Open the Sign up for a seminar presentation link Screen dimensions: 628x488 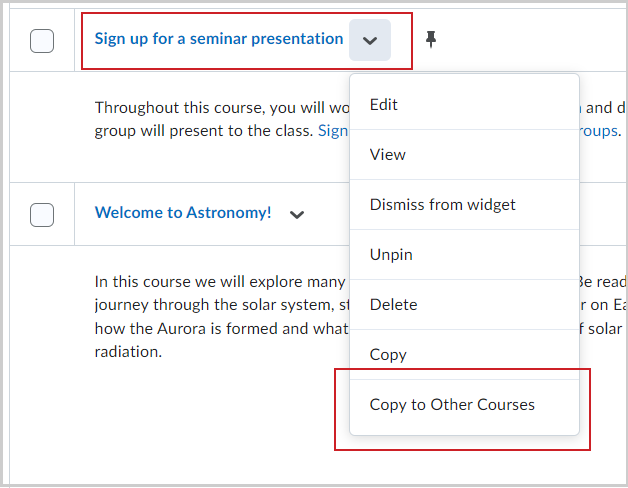point(218,39)
